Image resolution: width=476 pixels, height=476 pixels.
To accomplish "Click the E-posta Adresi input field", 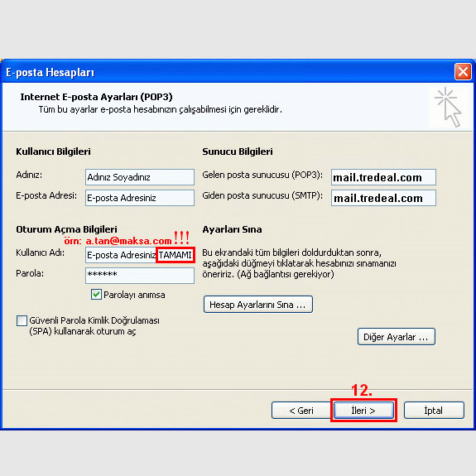I will click(x=140, y=198).
